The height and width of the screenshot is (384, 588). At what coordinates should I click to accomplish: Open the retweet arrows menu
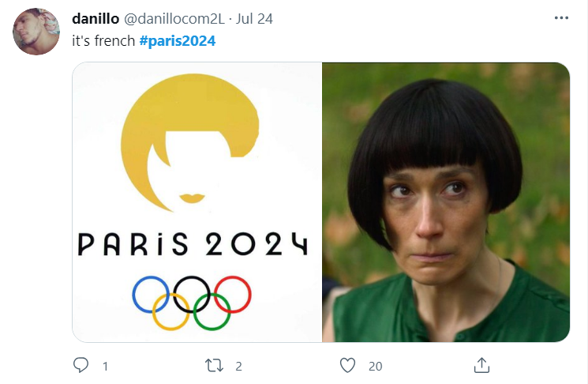pyautogui.click(x=214, y=366)
